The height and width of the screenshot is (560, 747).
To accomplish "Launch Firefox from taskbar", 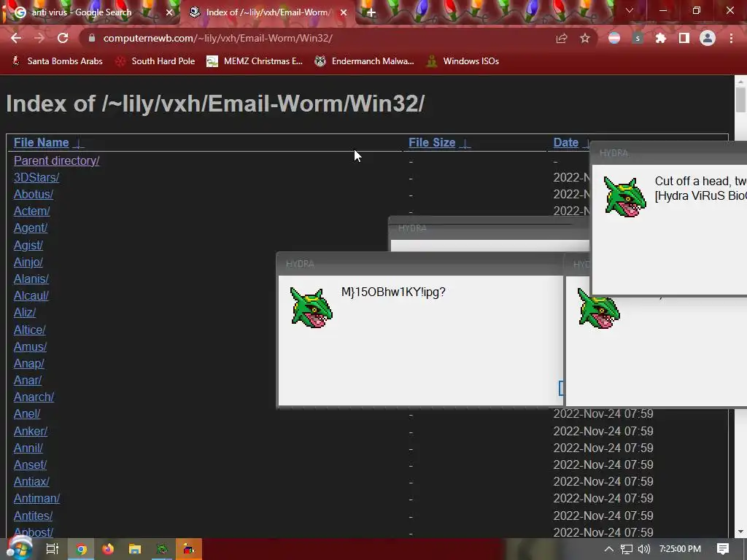I will pyautogui.click(x=108, y=549).
